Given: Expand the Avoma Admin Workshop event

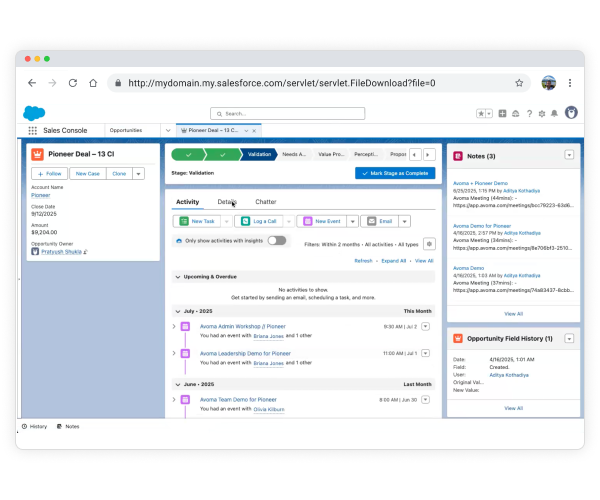Looking at the screenshot, I should click(174, 326).
